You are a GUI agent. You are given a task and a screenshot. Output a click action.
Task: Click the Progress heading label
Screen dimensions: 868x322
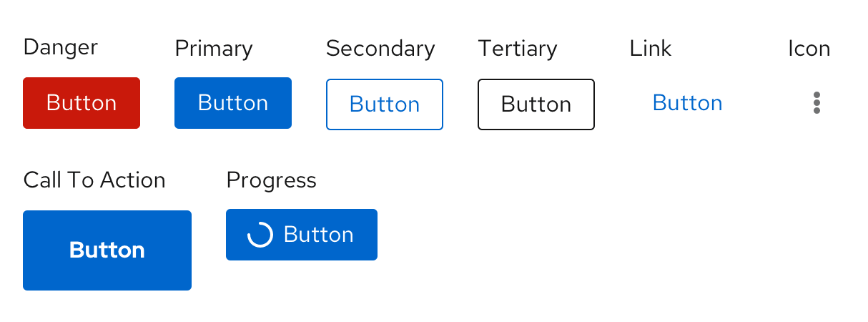pos(271,180)
